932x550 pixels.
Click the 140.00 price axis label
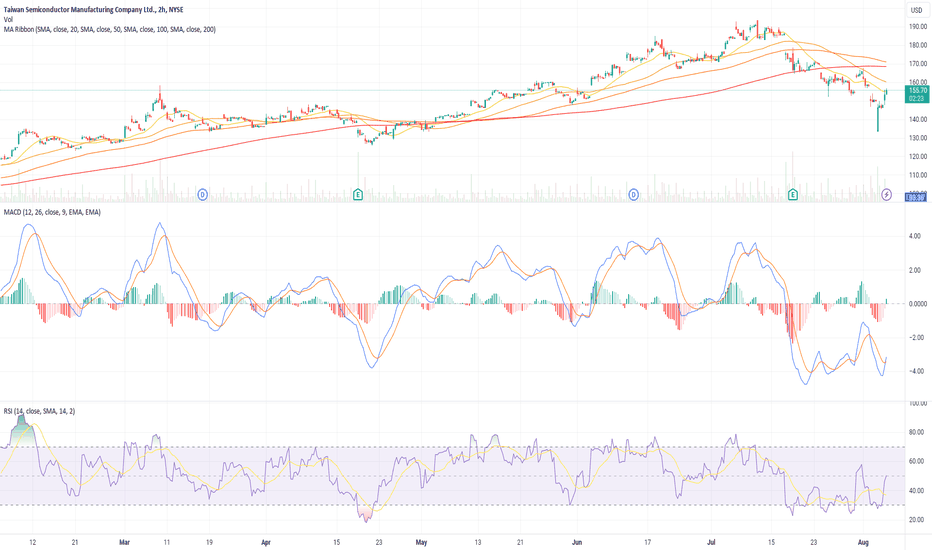pos(918,120)
